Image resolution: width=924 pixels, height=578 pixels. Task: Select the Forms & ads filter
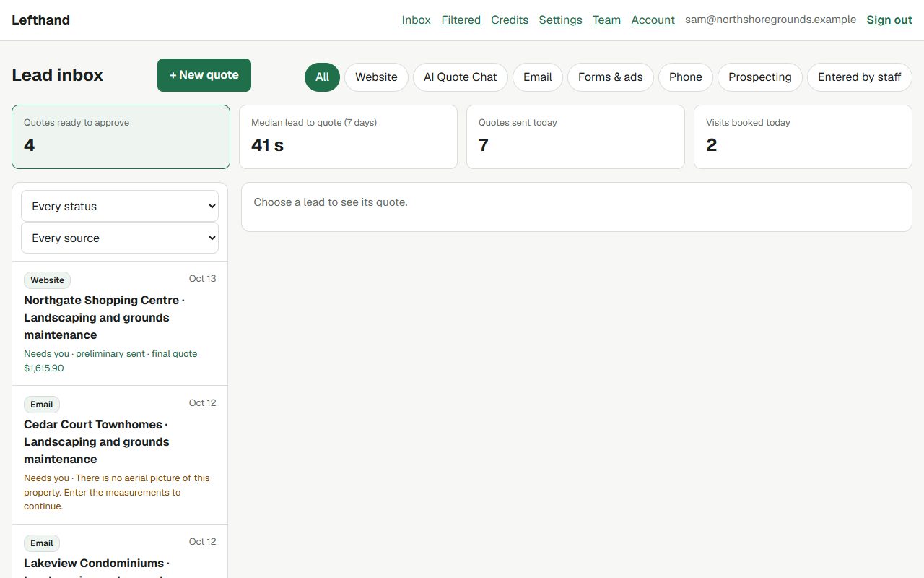[611, 77]
